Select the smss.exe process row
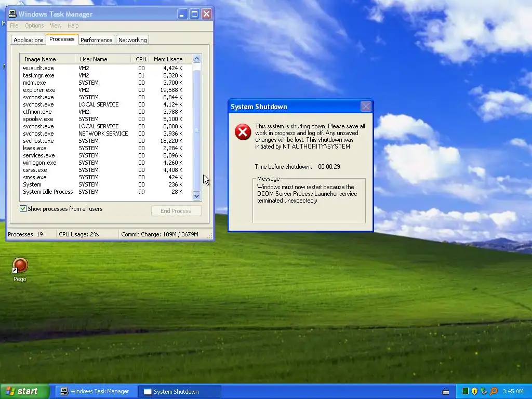532x399 pixels. pos(106,178)
